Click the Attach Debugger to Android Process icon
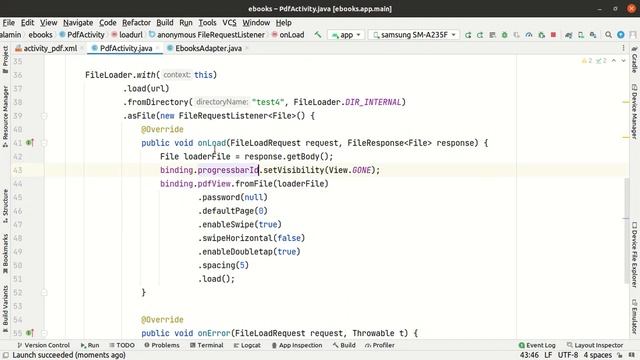The height and width of the screenshot is (360, 640). (541, 35)
